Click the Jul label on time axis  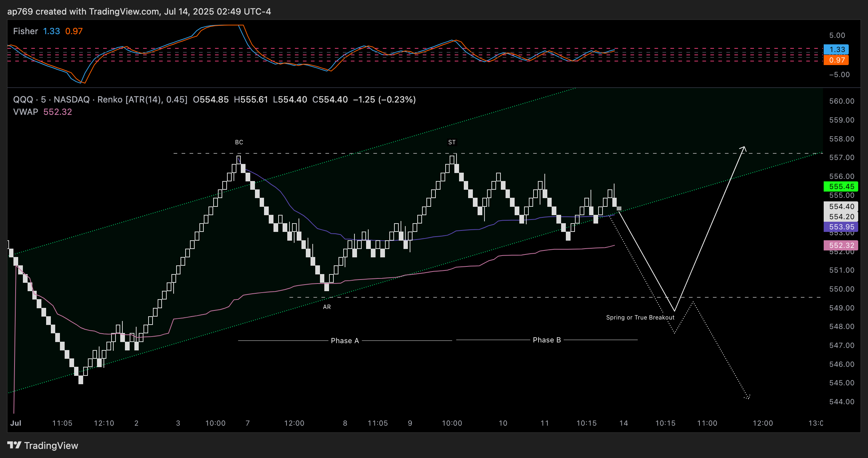(x=16, y=423)
